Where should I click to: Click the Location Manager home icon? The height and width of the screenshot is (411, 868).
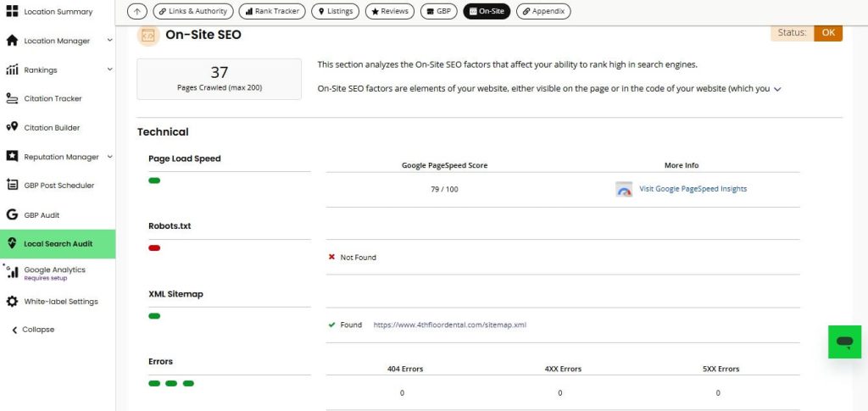tap(12, 41)
